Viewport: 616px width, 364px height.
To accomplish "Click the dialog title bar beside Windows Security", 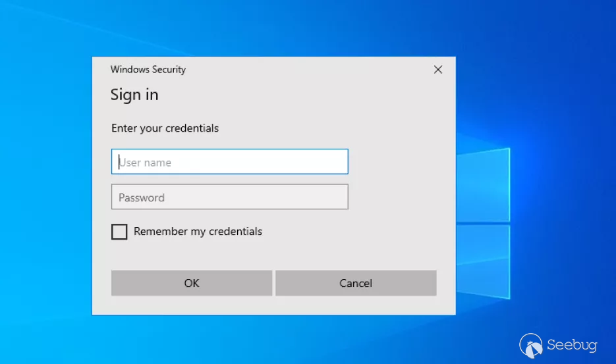I will [x=296, y=70].
